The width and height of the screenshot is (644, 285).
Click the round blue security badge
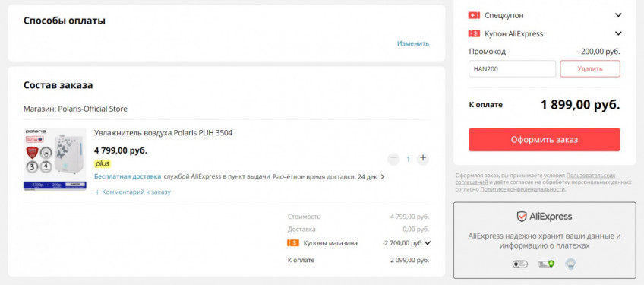[570, 264]
